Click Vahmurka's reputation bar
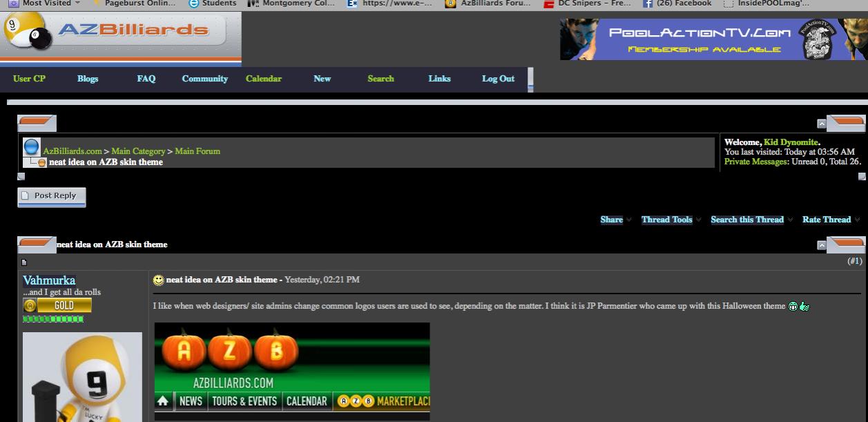This screenshot has width=868, height=422. click(53, 319)
